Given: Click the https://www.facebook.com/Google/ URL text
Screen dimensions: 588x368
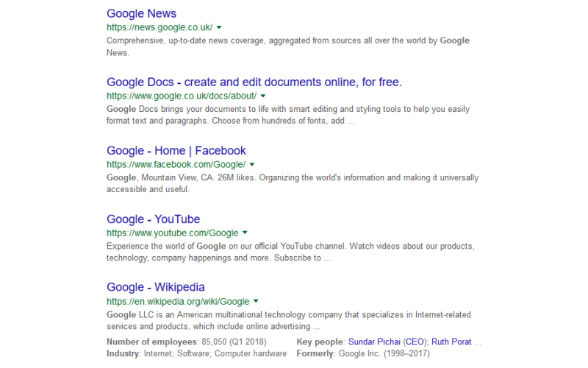Looking at the screenshot, I should point(176,164).
